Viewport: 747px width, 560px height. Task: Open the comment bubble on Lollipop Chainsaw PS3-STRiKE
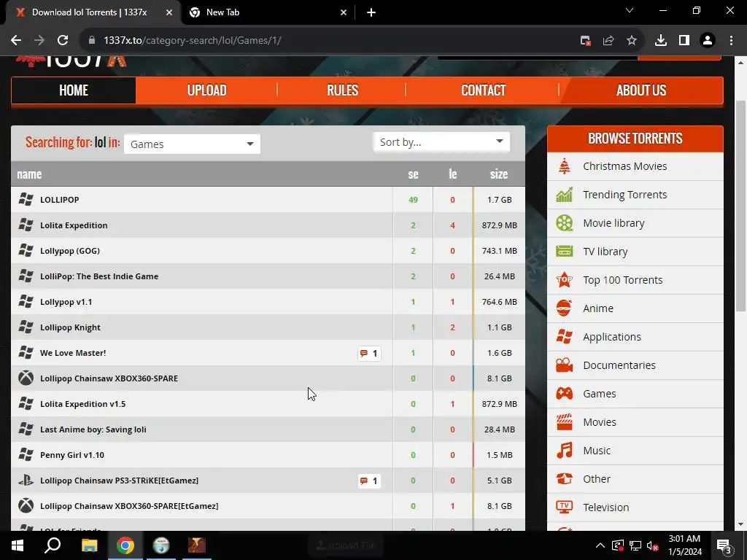[x=369, y=481]
